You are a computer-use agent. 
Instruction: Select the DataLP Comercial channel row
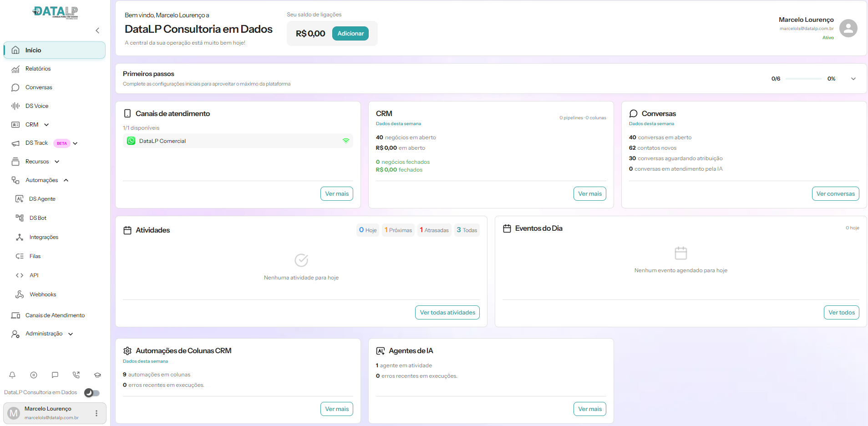(238, 141)
